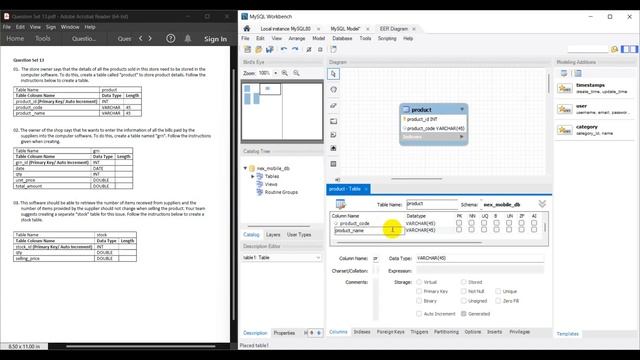The height and width of the screenshot is (360, 640).
Task: Enable the Unique checkbox
Action: [x=498, y=291]
